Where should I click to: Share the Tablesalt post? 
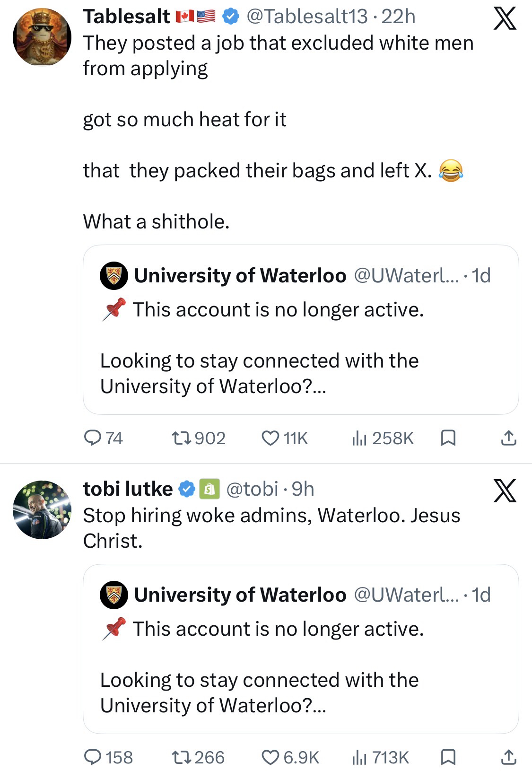pyautogui.click(x=508, y=438)
